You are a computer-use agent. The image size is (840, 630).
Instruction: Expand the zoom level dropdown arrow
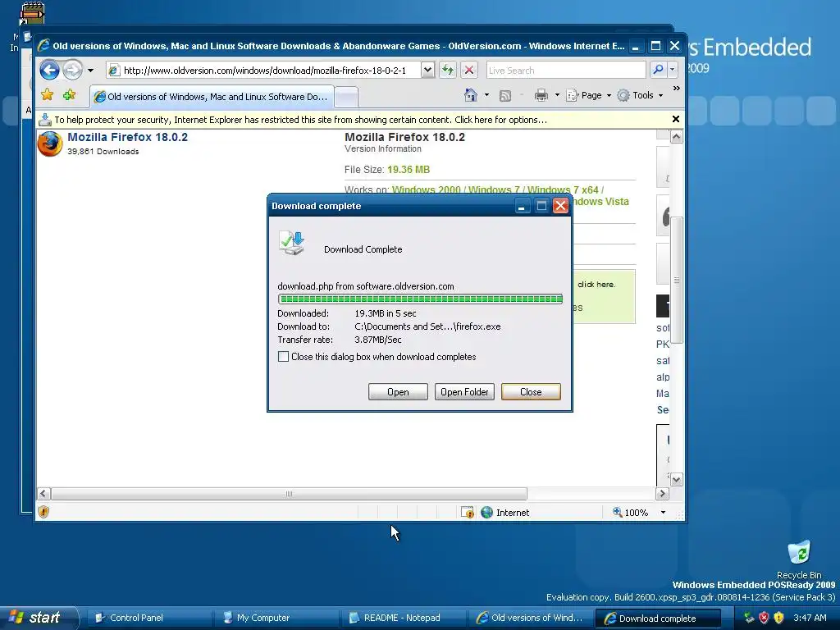[663, 513]
